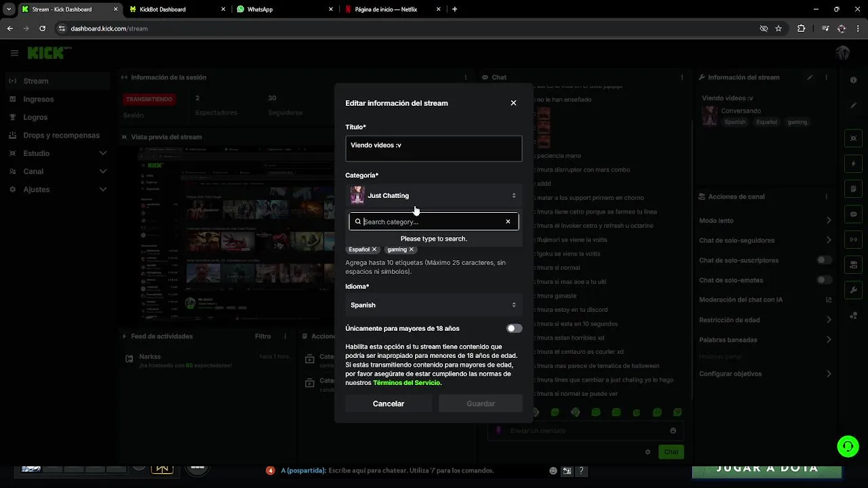Clear the Search category field with its X
The width and height of the screenshot is (868, 488).
click(508, 222)
